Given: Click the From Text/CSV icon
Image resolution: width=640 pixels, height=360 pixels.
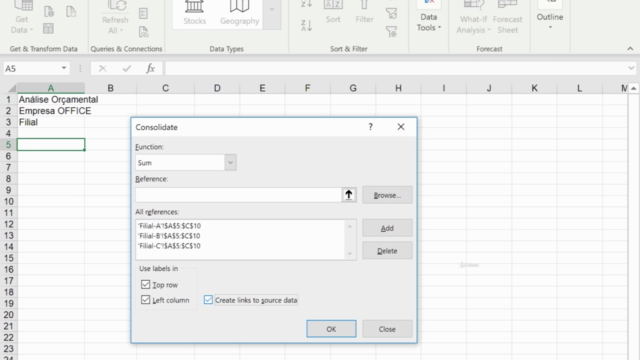Looking at the screenshot, I should [x=49, y=11].
